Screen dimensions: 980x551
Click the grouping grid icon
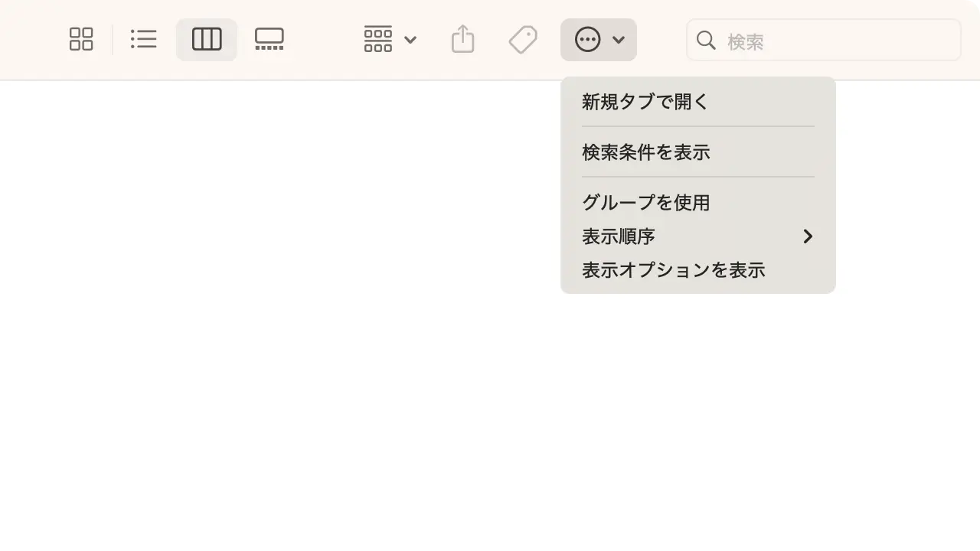coord(378,40)
